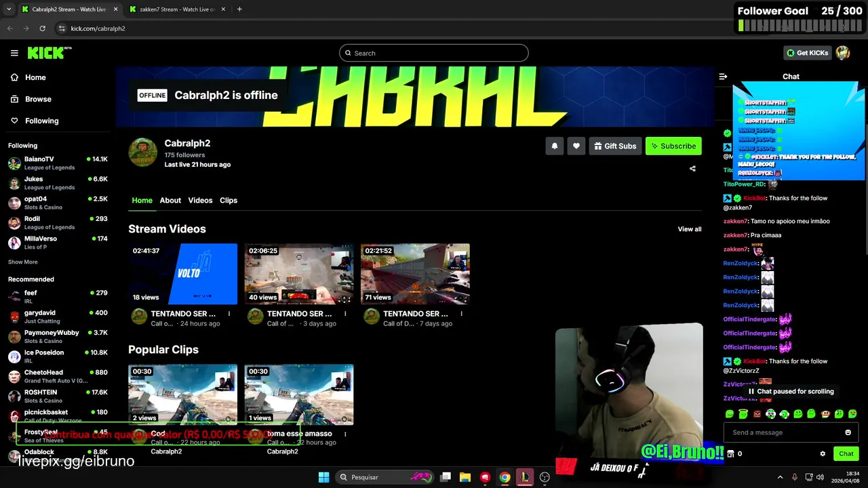868x488 pixels.
Task: Open MillaVerso channel in Following list
Action: (x=58, y=243)
